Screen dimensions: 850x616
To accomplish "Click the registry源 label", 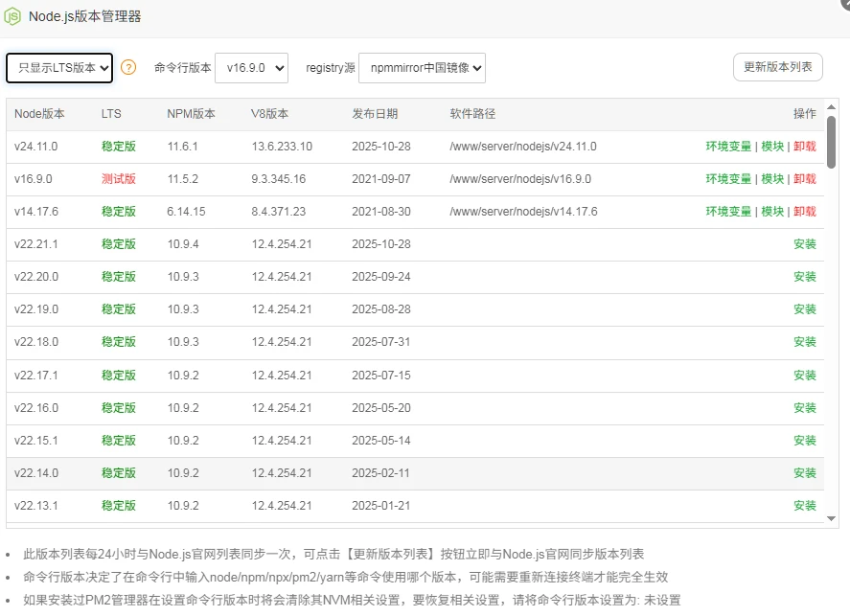I will pyautogui.click(x=331, y=68).
